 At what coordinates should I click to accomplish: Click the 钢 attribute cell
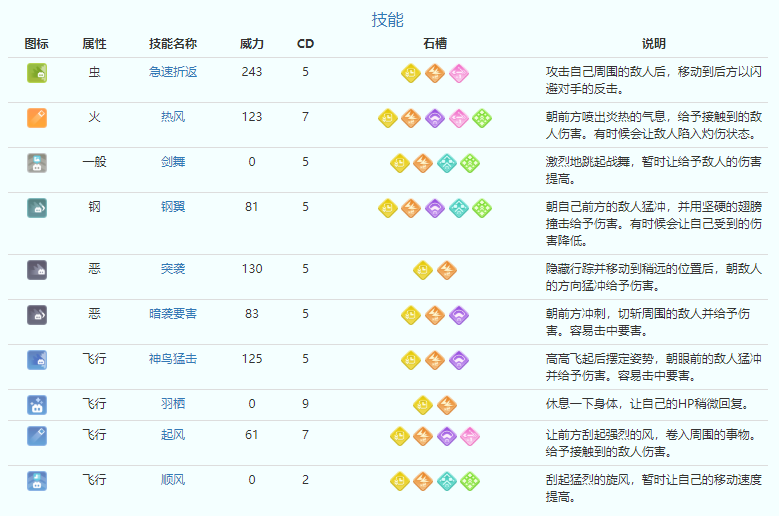[x=94, y=207]
